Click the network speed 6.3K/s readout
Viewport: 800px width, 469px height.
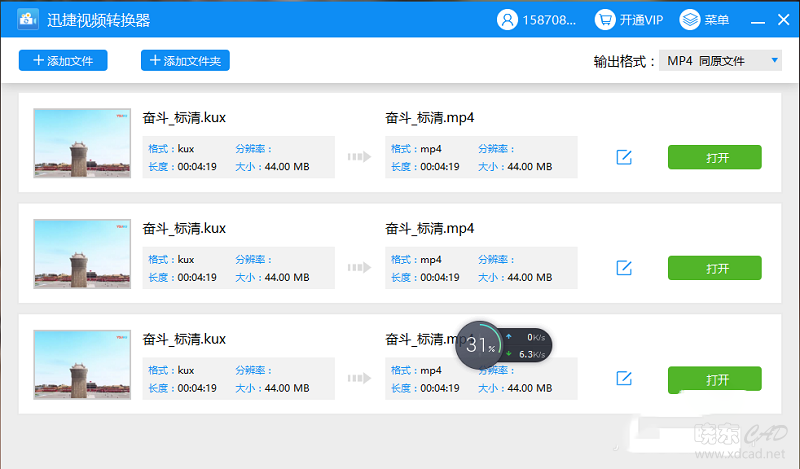(x=532, y=354)
